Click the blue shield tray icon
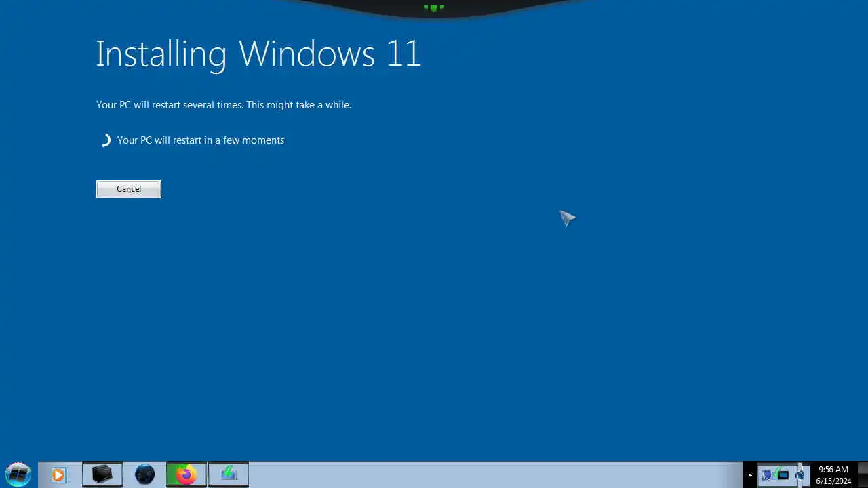The image size is (868, 488). [x=767, y=475]
